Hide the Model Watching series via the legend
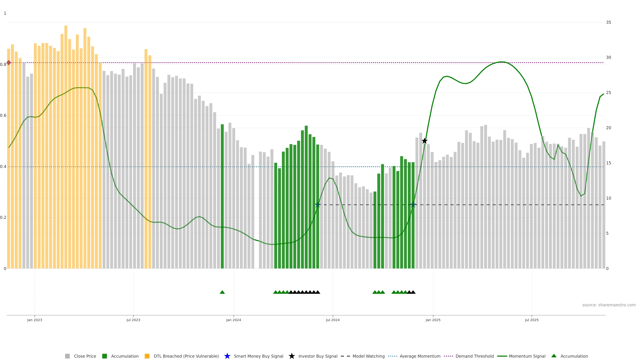This screenshot has width=644, height=362. pos(368,356)
